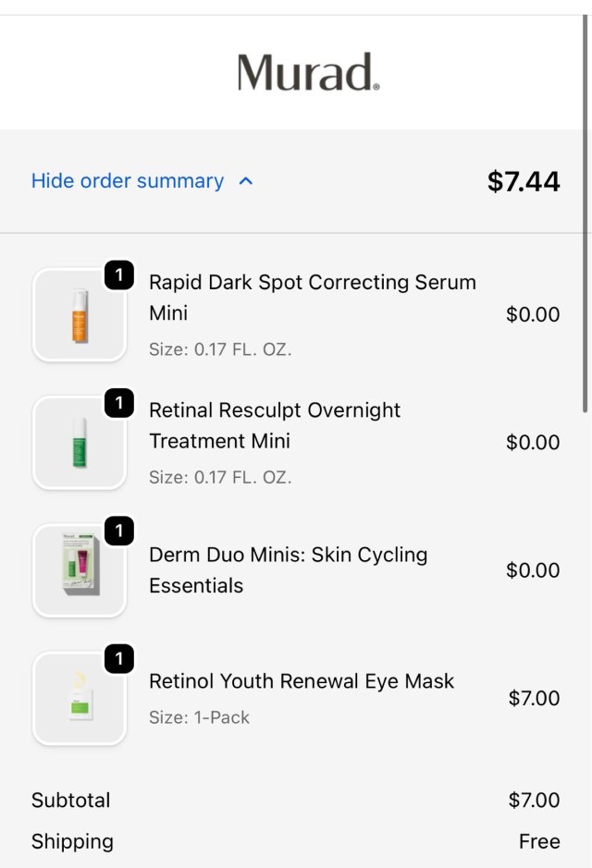Select Retinol Youth Renewal Eye Mask title
The width and height of the screenshot is (592, 868).
pyautogui.click(x=302, y=681)
